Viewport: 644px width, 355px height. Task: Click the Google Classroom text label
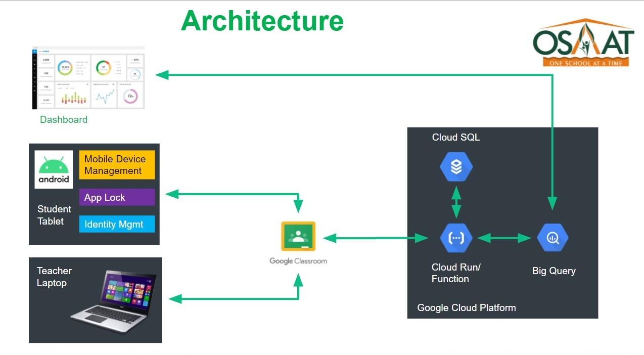[x=298, y=261]
